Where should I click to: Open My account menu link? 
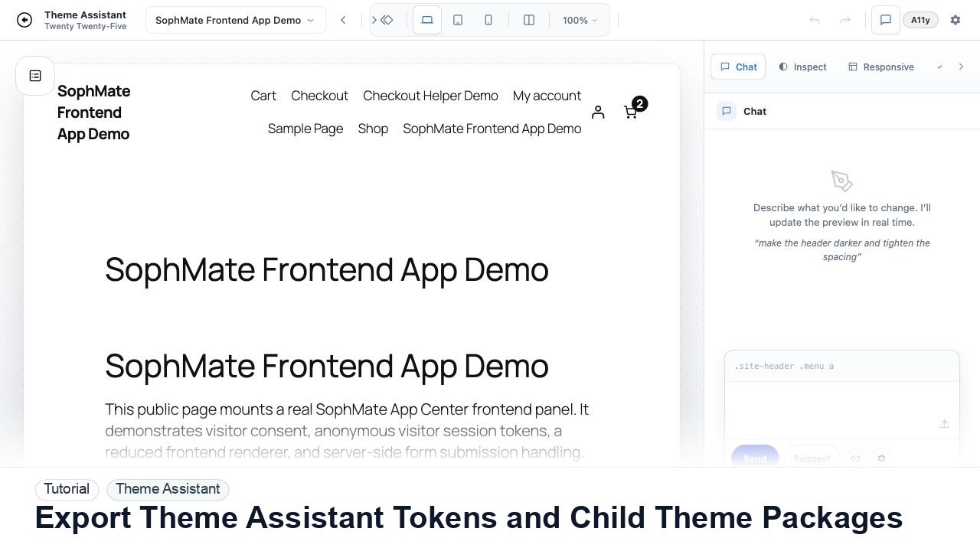coord(547,96)
